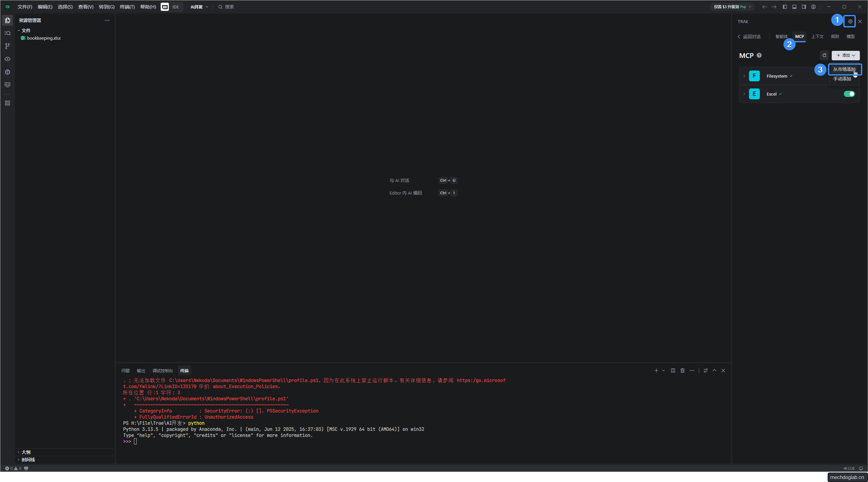This screenshot has height=482, width=868.
Task: Click the TRAE settings gear icon
Action: click(850, 21)
